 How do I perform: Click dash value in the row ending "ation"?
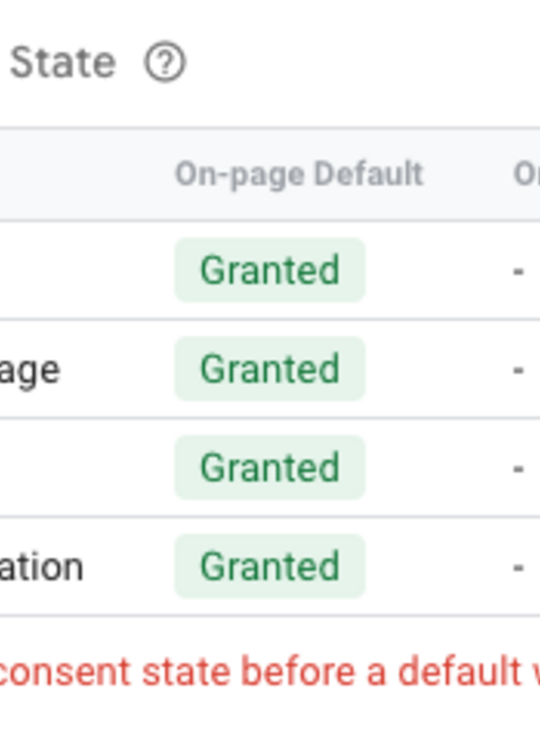click(518, 567)
